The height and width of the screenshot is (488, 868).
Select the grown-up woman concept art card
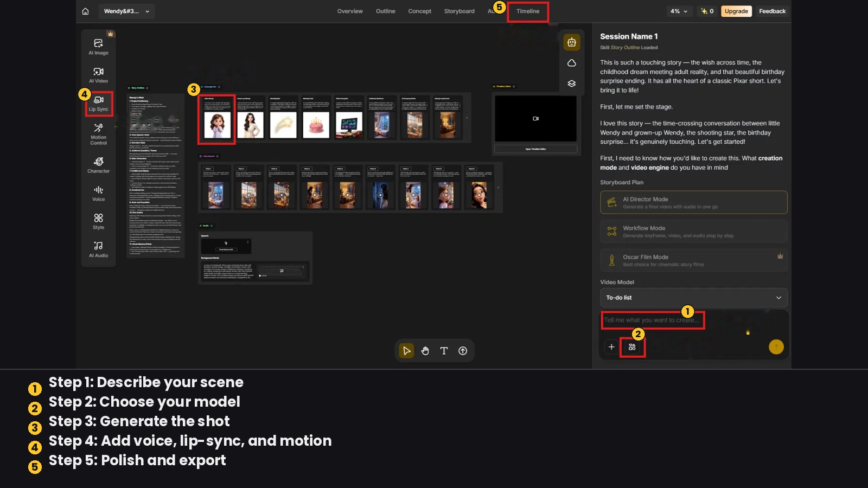(x=250, y=119)
